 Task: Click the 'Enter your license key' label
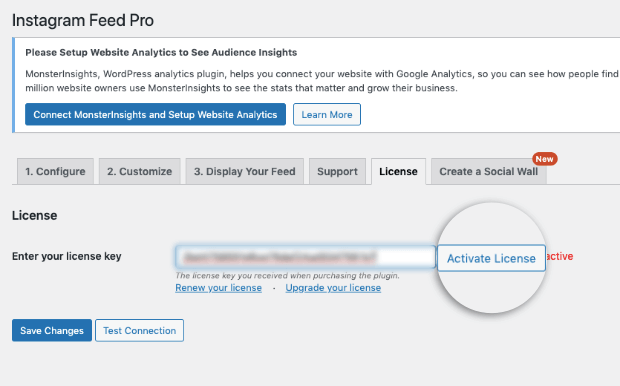66,256
